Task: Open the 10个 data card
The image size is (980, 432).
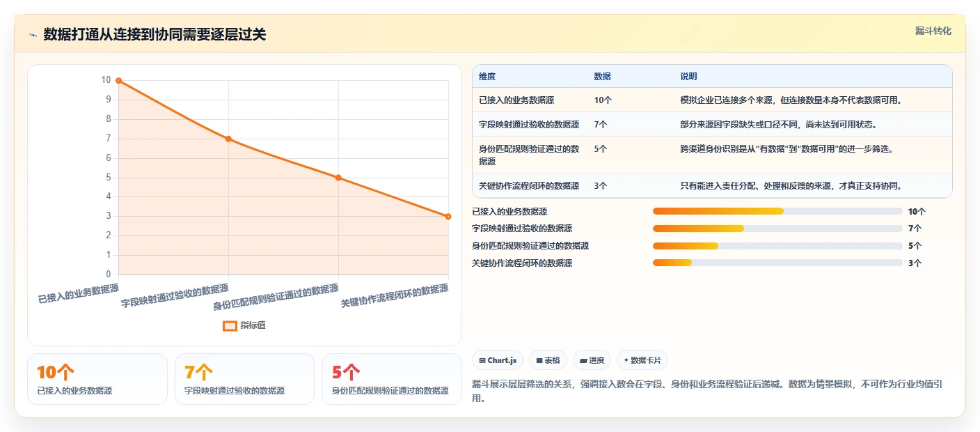Action: tap(97, 379)
